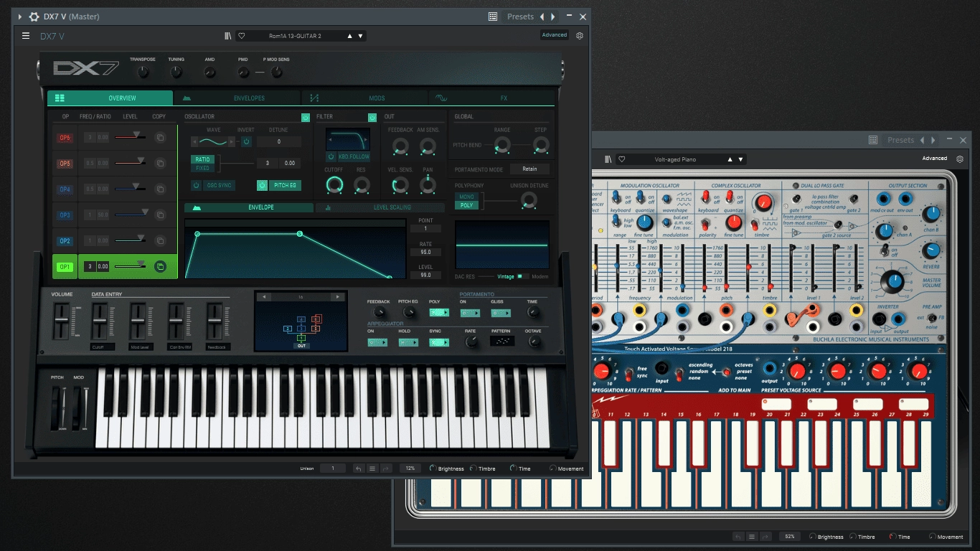Open the plugin options cog beside the DX7 V title
Image resolution: width=980 pixels, height=551 pixels.
tap(34, 17)
